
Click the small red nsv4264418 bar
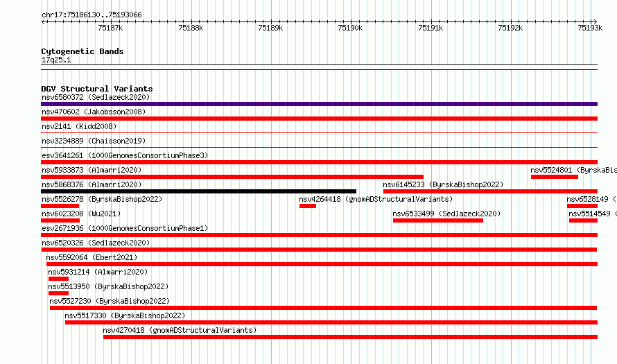pos(308,206)
